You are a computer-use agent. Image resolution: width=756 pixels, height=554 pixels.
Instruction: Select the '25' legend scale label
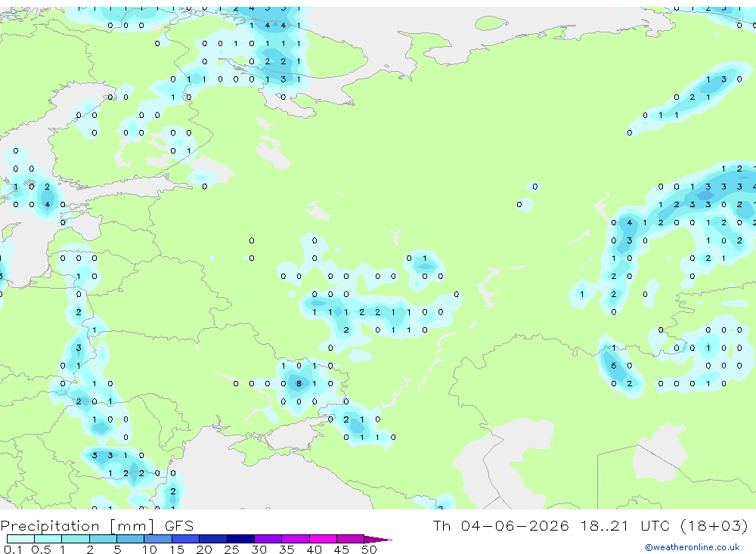pyautogui.click(x=231, y=549)
